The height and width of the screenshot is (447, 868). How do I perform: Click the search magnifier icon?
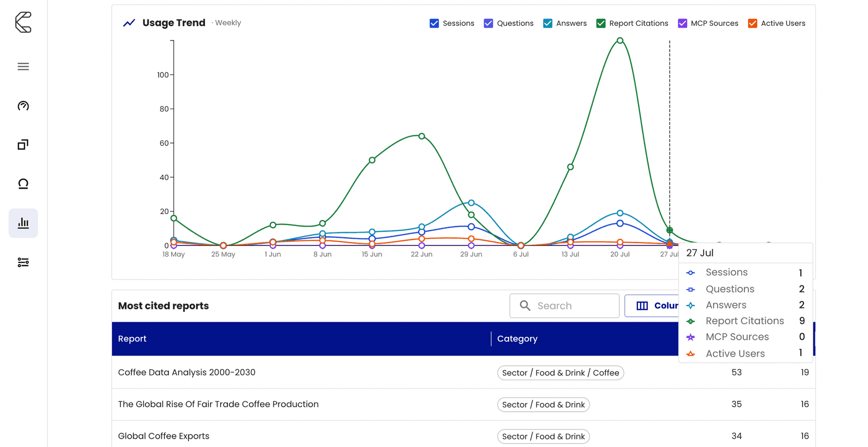tap(525, 306)
